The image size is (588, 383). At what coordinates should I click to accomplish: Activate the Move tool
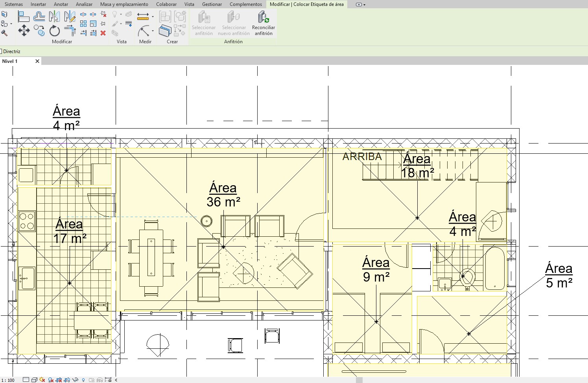click(24, 30)
